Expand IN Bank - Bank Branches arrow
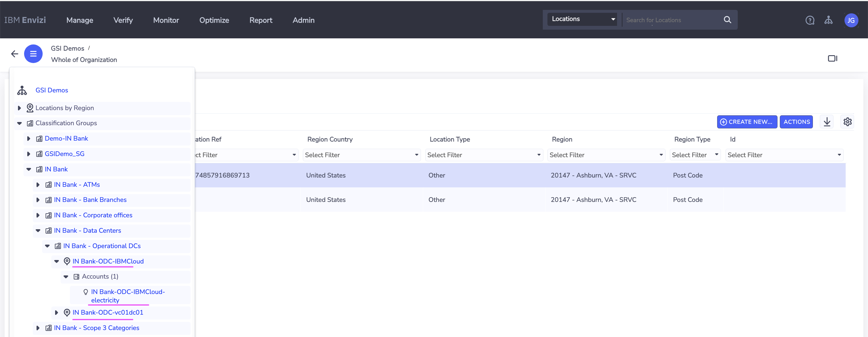The width and height of the screenshot is (868, 337). 38,200
